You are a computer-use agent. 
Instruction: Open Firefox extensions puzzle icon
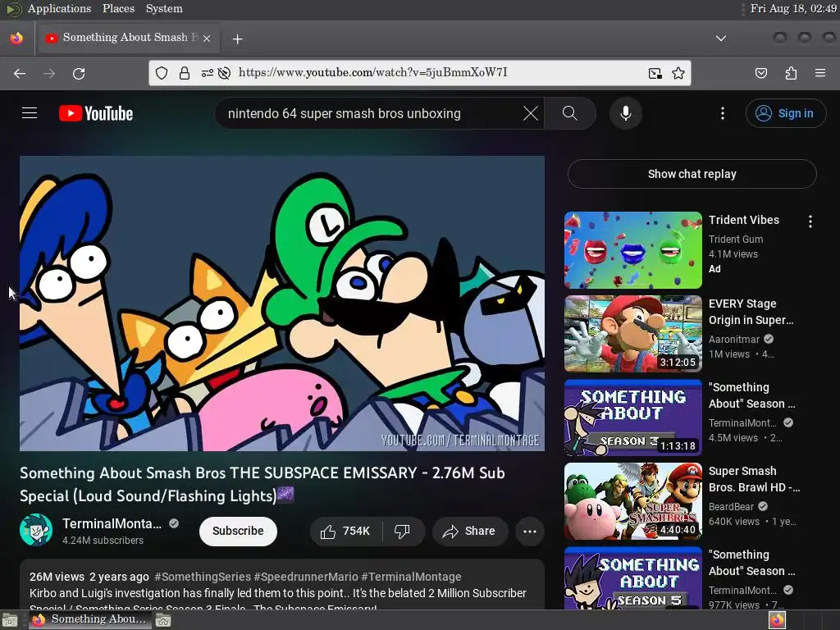[791, 73]
